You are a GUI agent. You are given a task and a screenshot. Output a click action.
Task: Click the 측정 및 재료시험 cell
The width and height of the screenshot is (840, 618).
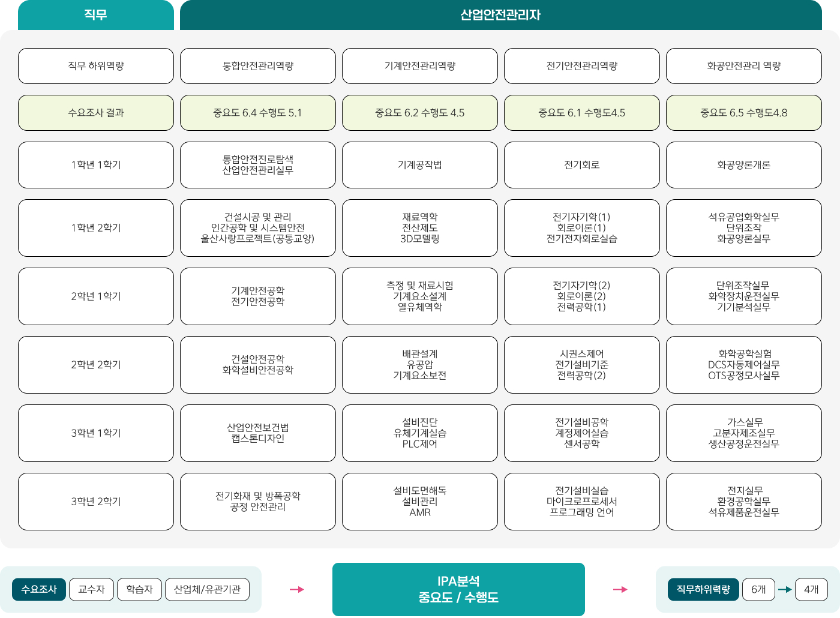coord(420,296)
